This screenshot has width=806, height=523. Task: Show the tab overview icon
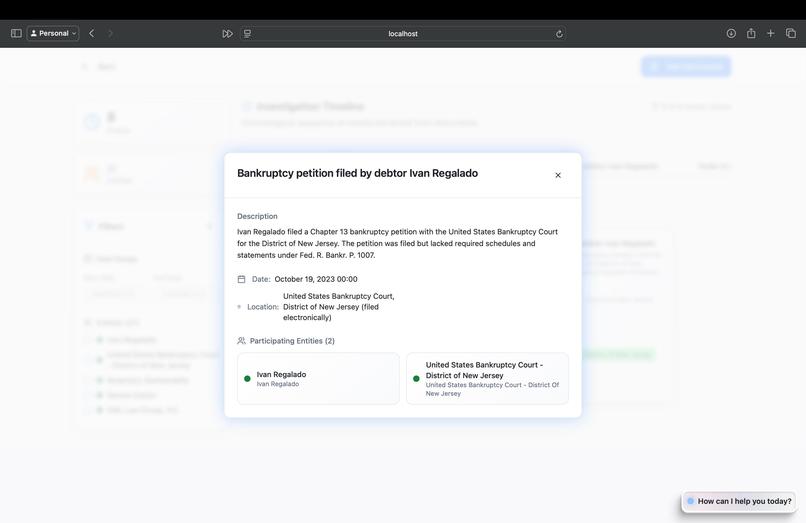click(x=791, y=33)
